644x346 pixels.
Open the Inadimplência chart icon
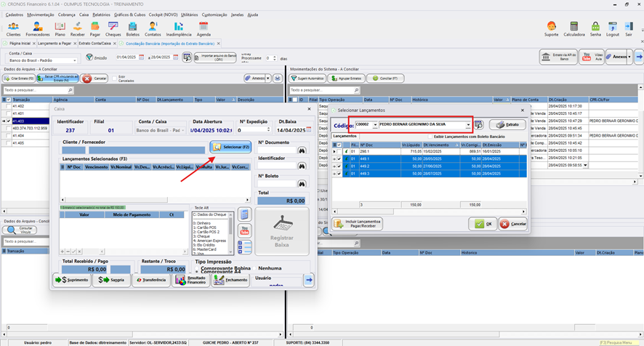[179, 29]
